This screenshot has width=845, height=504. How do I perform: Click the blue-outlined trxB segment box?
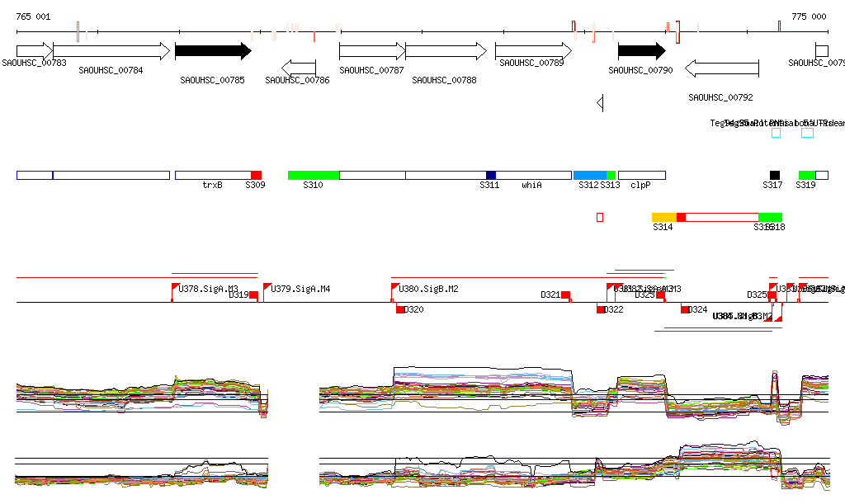coord(214,175)
